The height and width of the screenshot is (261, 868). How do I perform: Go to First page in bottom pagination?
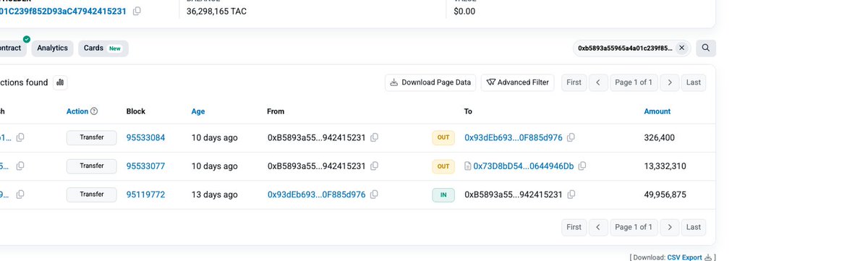pos(574,227)
